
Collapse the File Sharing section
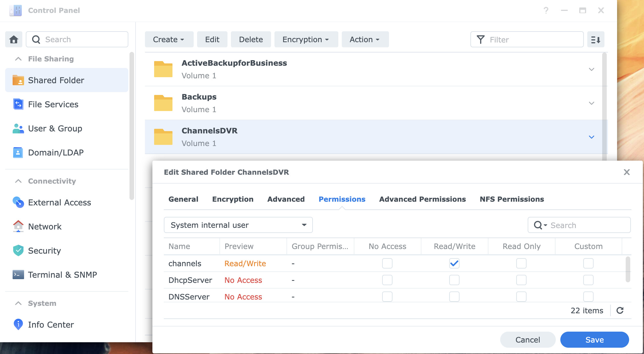pos(18,59)
